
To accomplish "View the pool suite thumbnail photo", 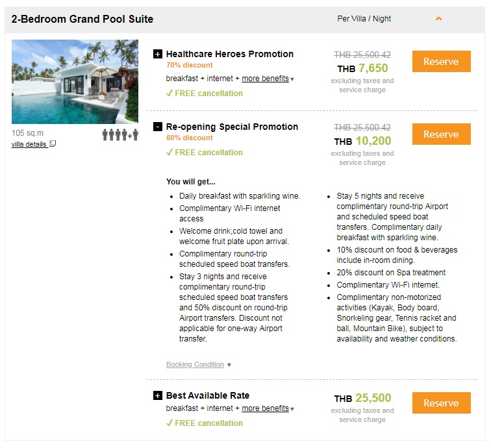I will 75,82.
